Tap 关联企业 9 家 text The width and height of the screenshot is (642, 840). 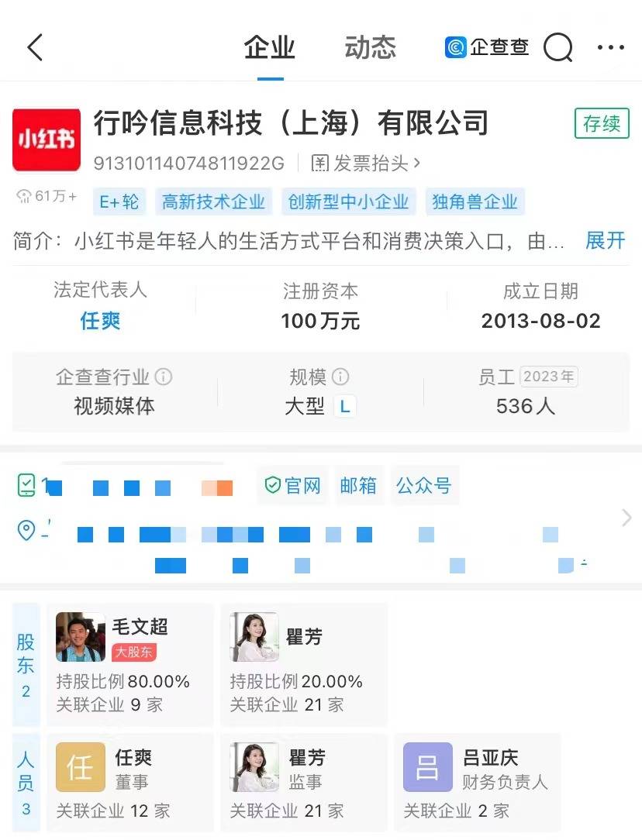pos(109,704)
